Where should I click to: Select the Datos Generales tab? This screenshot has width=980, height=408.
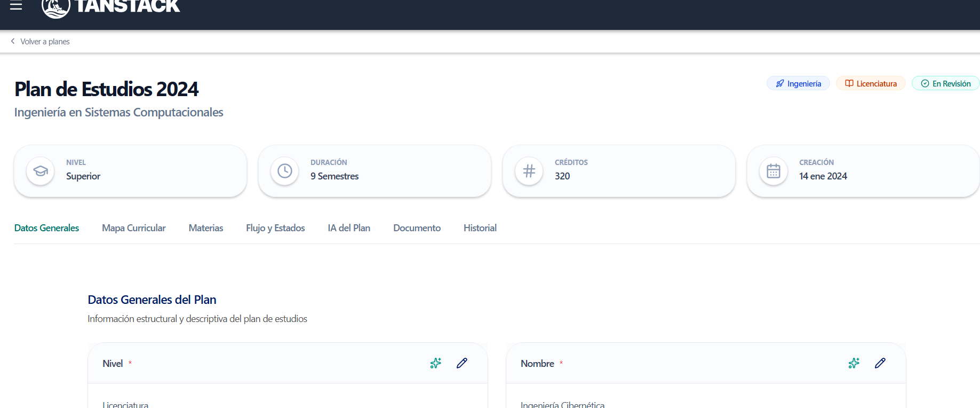[46, 228]
